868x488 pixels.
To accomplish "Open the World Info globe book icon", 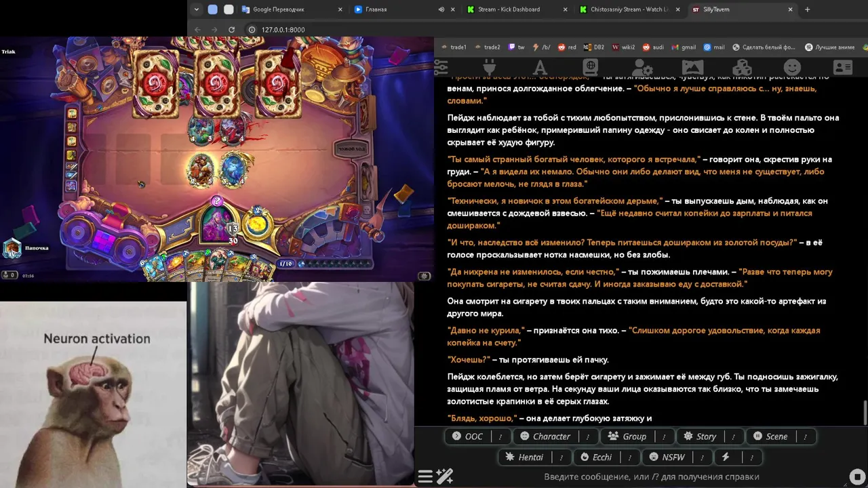I will (x=590, y=67).
